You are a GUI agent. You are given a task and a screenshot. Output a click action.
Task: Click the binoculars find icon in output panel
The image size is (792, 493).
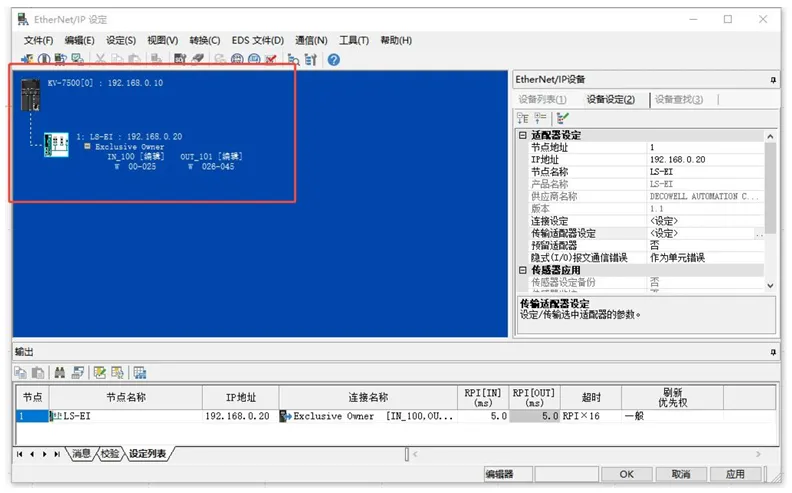coord(60,372)
